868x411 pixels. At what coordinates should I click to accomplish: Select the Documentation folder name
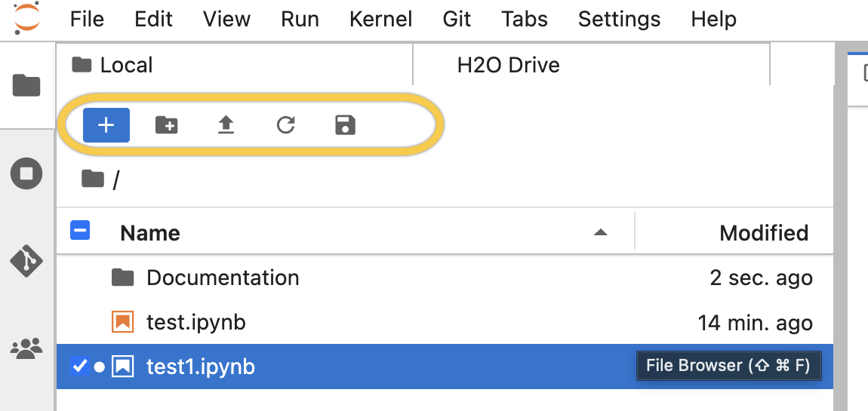[223, 277]
